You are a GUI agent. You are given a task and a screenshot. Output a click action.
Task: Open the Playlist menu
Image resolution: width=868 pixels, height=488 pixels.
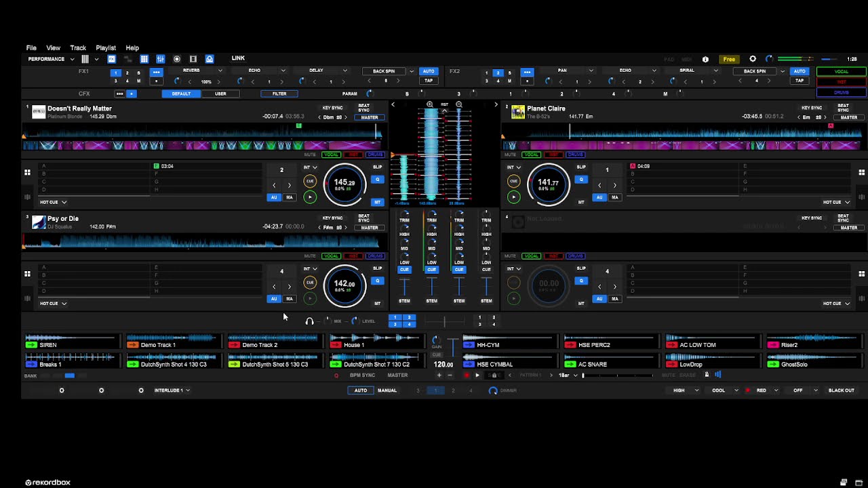pyautogui.click(x=106, y=48)
